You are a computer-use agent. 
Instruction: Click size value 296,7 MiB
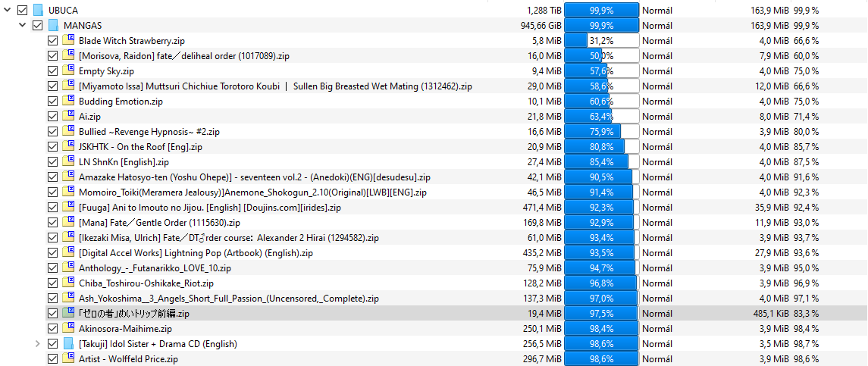pos(543,359)
